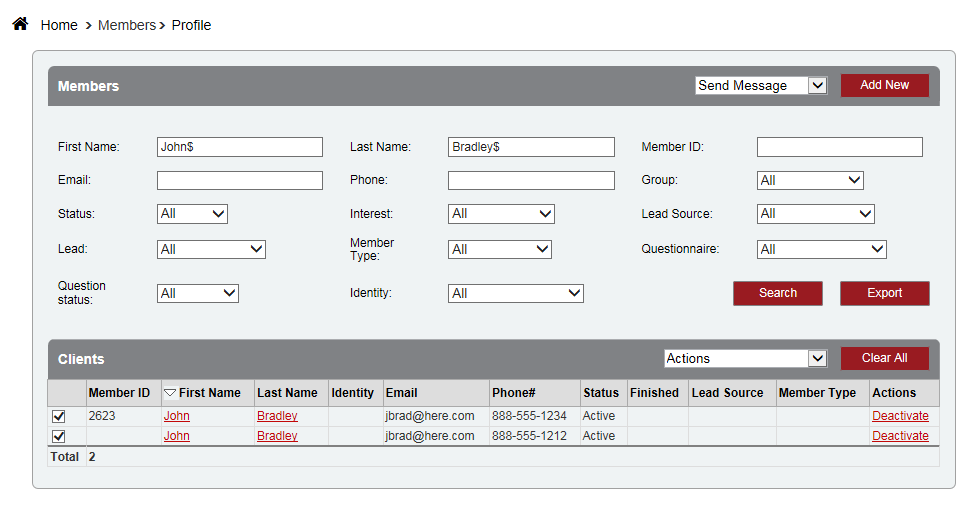Focus the Email search field
This screenshot has width=968, height=505.
(x=240, y=180)
